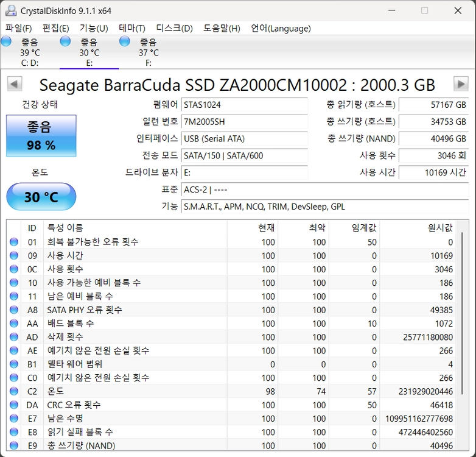Click status dot of B1 delta wear row
476x457 pixels.
pyautogui.click(x=14, y=364)
